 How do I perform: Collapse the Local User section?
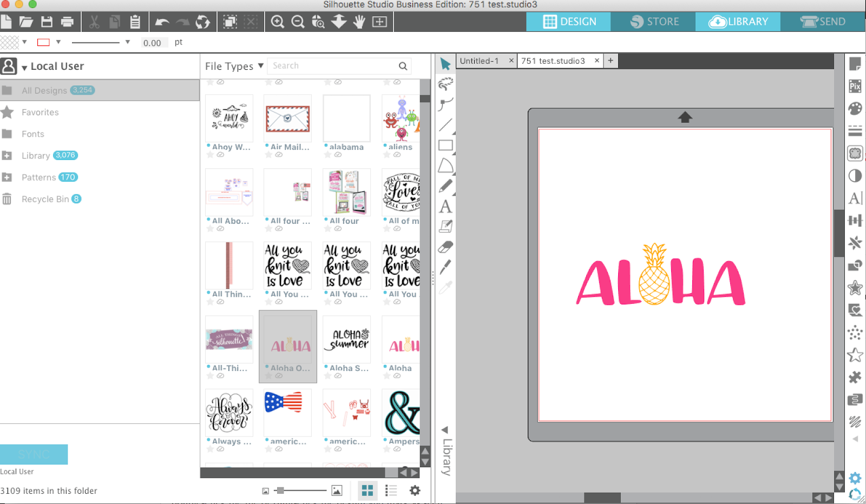coord(23,66)
